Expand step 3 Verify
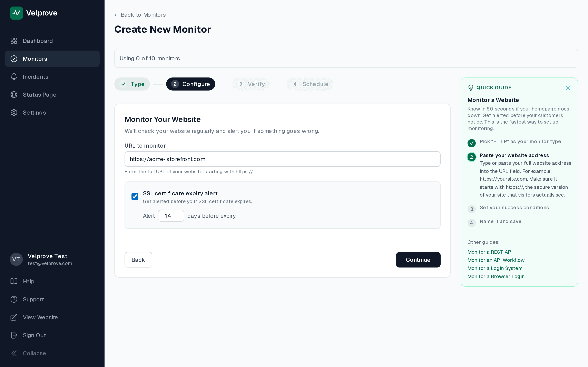588x367 pixels. (x=251, y=84)
